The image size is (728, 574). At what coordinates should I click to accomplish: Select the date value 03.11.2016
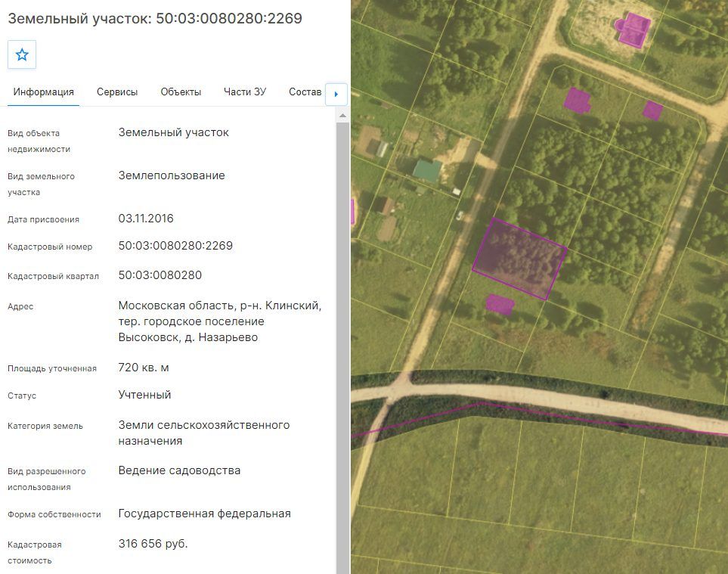(x=146, y=219)
